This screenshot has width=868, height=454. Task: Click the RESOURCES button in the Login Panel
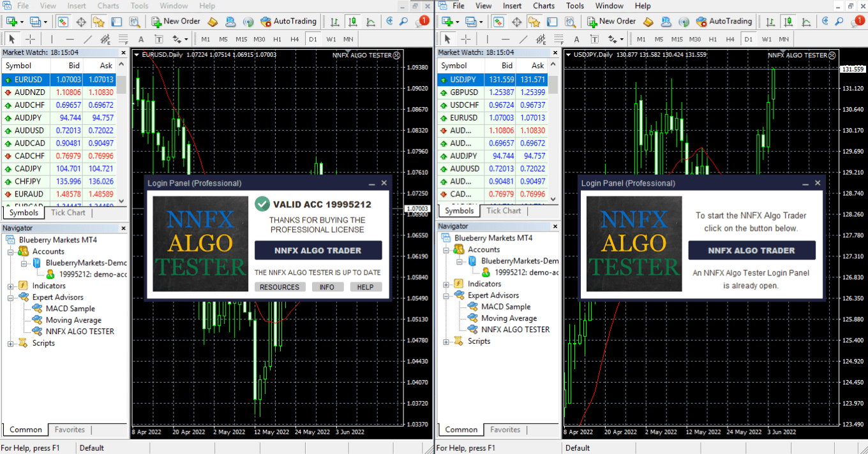pos(279,287)
